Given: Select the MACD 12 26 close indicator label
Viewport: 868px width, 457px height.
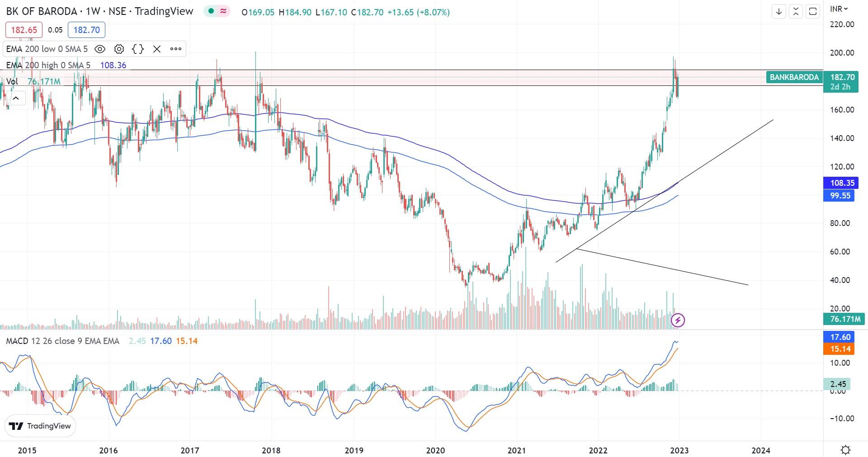Looking at the screenshot, I should tap(62, 341).
